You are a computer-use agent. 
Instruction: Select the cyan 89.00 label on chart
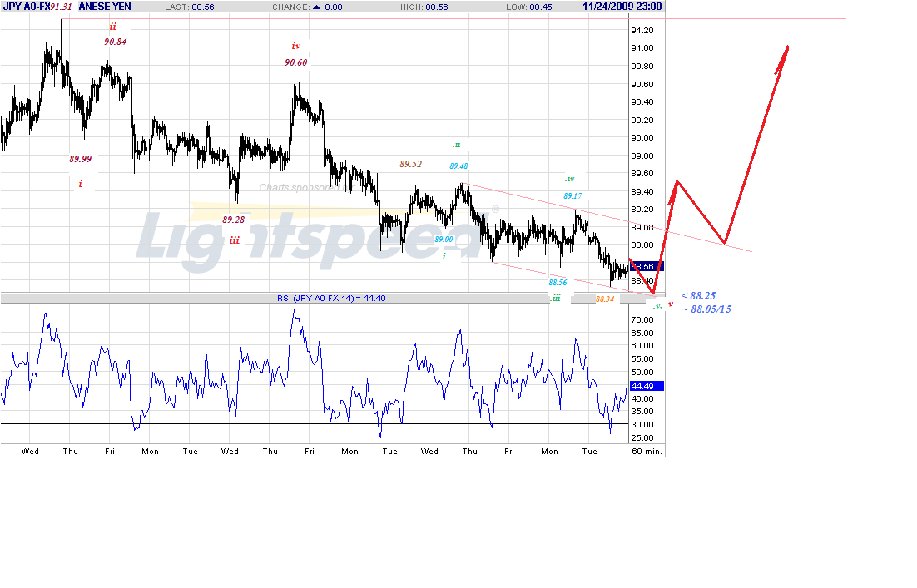click(x=444, y=239)
